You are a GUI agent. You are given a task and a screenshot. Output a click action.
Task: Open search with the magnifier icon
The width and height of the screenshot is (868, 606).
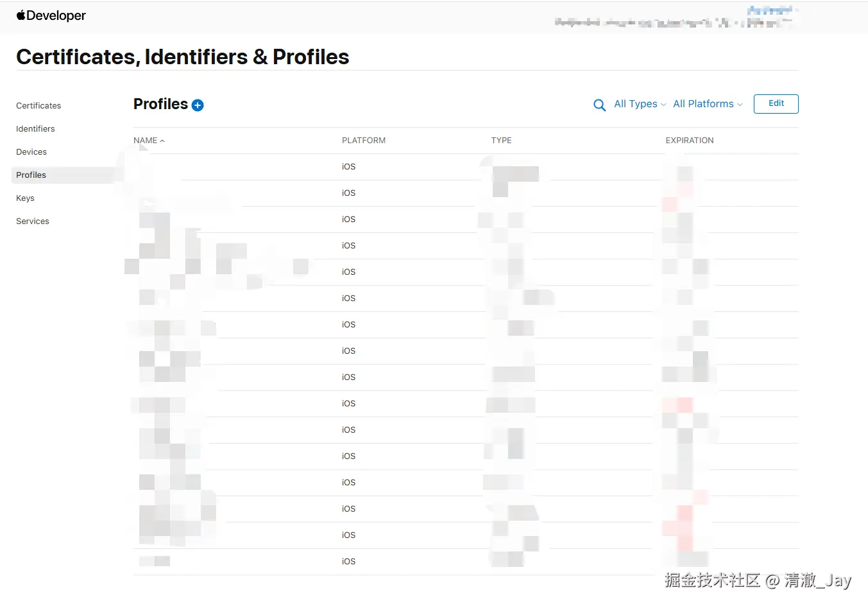point(600,105)
